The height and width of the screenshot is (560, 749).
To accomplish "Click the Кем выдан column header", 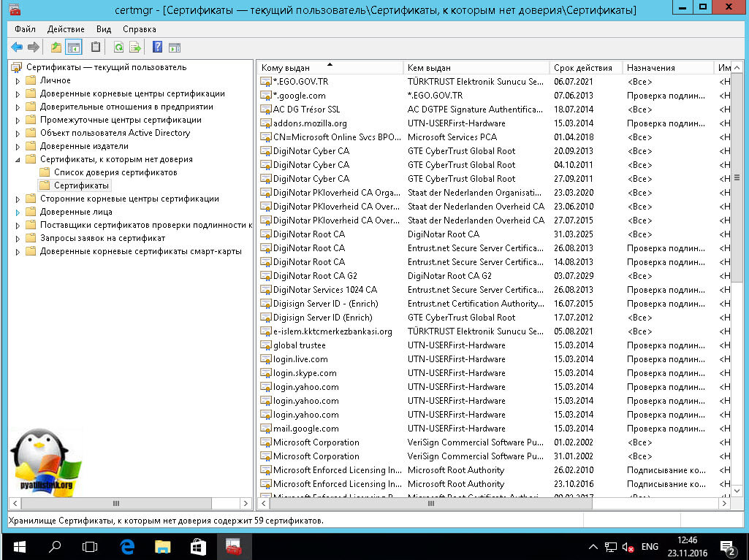I will point(429,68).
